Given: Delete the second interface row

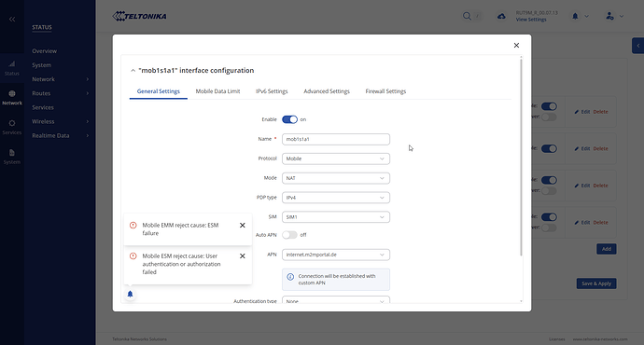Looking at the screenshot, I should point(600,148).
